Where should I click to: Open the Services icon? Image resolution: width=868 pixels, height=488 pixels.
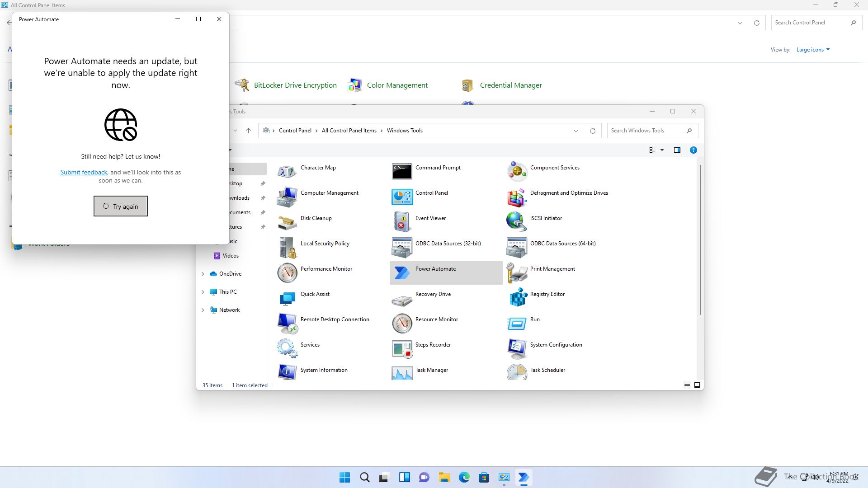coord(287,348)
